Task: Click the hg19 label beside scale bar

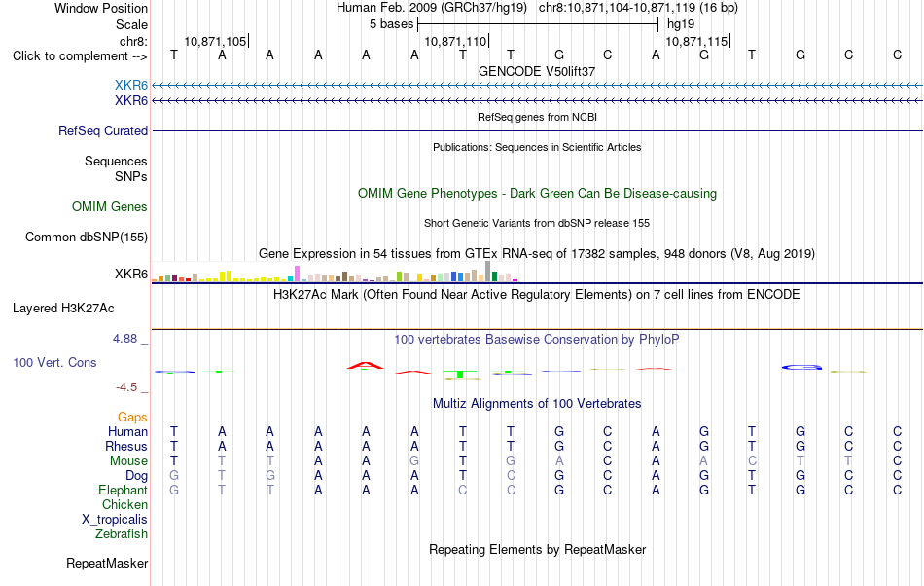Action: coord(681,24)
